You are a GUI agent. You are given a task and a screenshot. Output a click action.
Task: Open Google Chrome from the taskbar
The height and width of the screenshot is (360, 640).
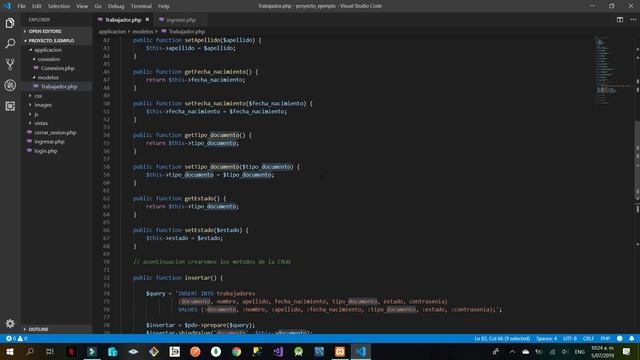point(236,351)
